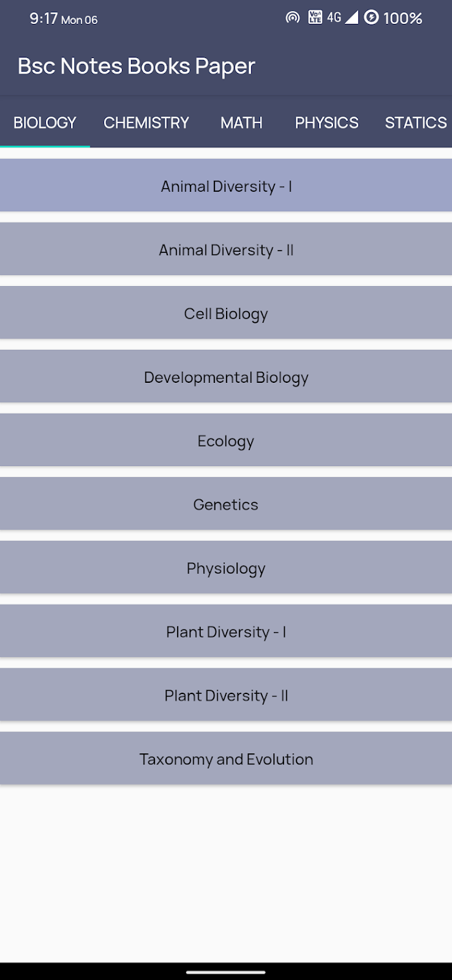Tap the battery charging icon
Screen dimensions: 452x980
(x=371, y=17)
